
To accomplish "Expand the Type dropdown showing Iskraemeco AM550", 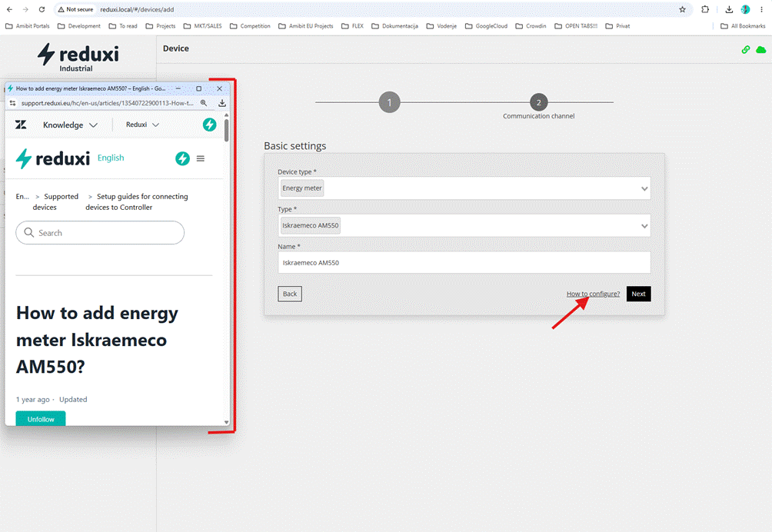I will pos(644,226).
